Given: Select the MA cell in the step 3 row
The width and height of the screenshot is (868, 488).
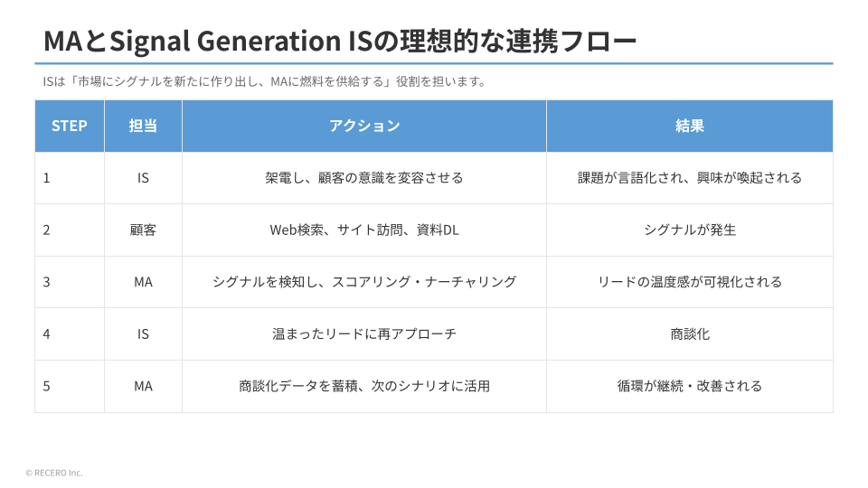Looking at the screenshot, I should tap(143, 282).
